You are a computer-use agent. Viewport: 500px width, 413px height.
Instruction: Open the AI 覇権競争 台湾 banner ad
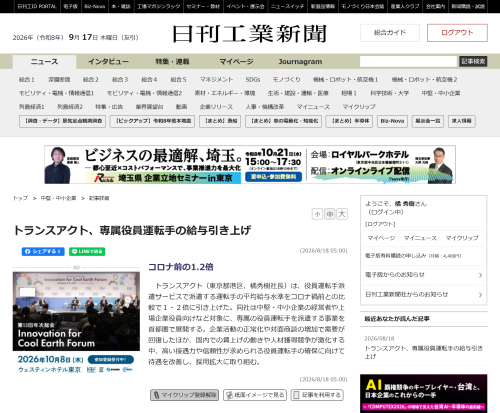pyautogui.click(x=423, y=393)
